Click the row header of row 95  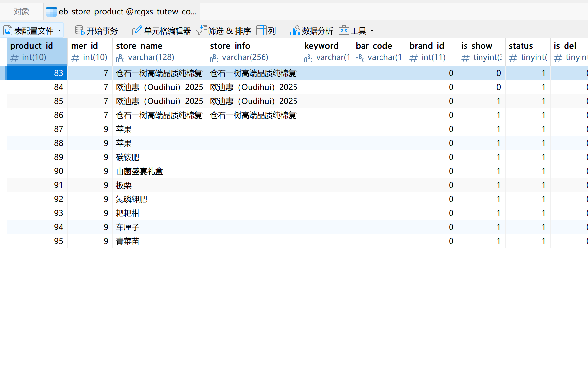(3, 241)
